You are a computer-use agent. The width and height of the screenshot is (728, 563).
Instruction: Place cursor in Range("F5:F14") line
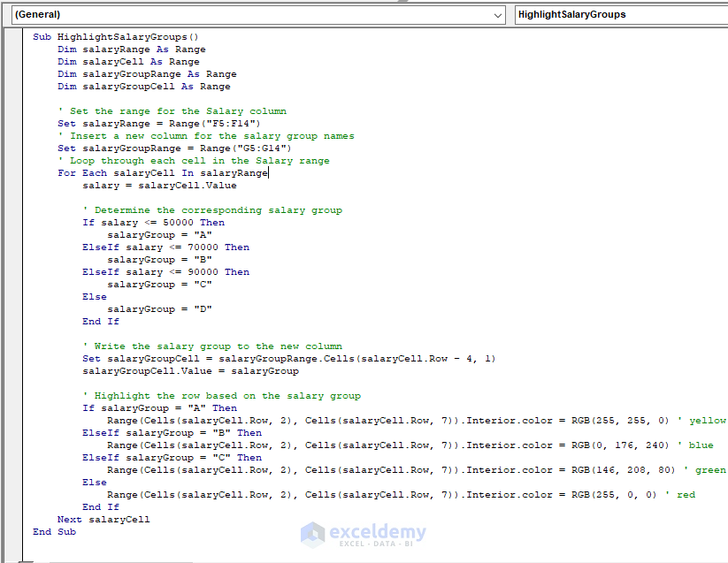pyautogui.click(x=159, y=124)
